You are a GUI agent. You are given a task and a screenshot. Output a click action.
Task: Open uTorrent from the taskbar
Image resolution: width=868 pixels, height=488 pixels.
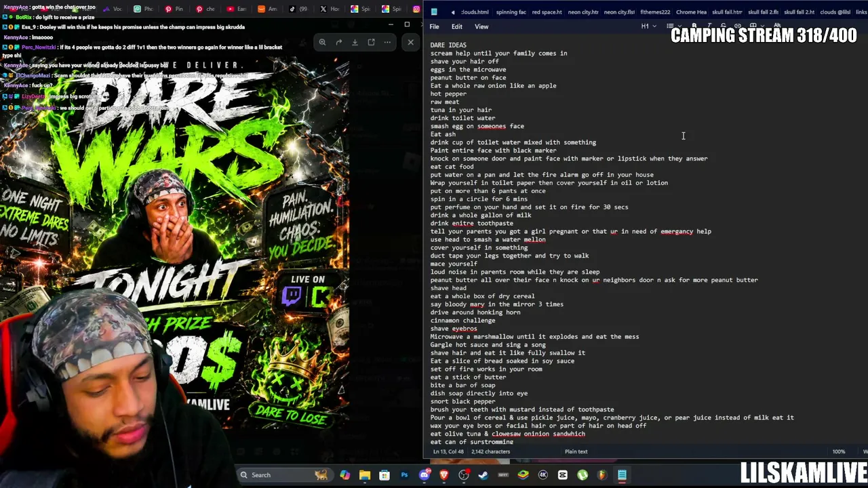[x=583, y=475]
